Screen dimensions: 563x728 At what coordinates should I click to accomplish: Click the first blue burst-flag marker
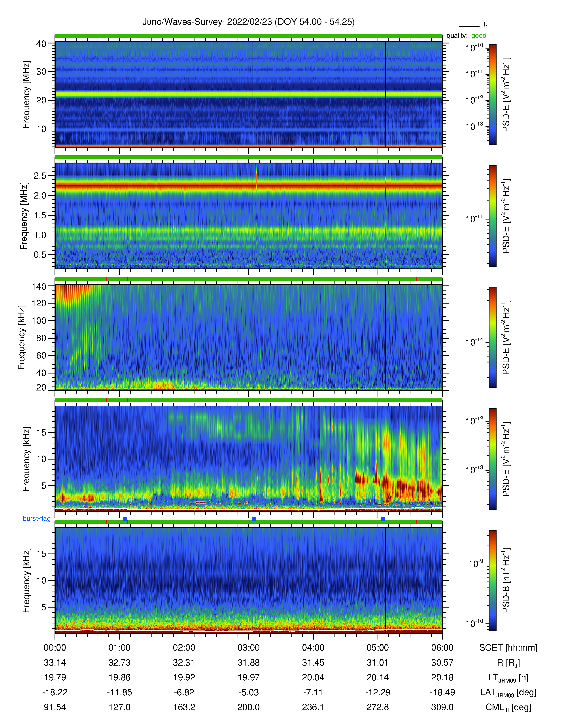125,518
